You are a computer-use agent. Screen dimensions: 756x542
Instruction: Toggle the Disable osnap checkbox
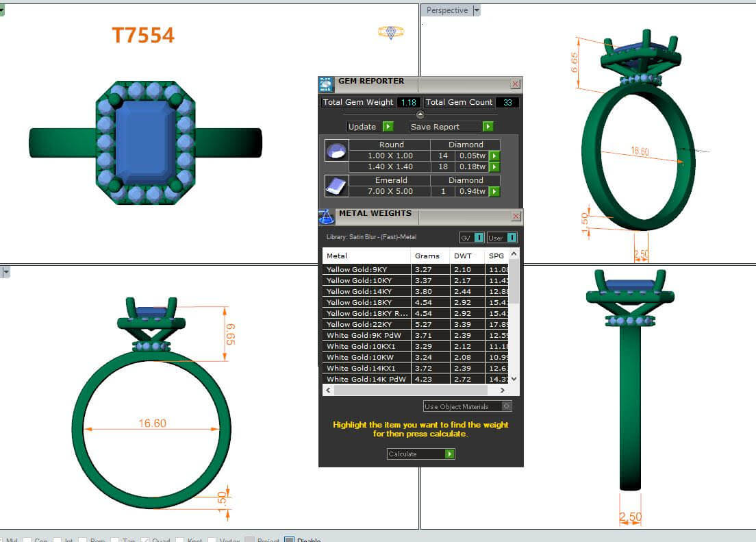click(289, 540)
